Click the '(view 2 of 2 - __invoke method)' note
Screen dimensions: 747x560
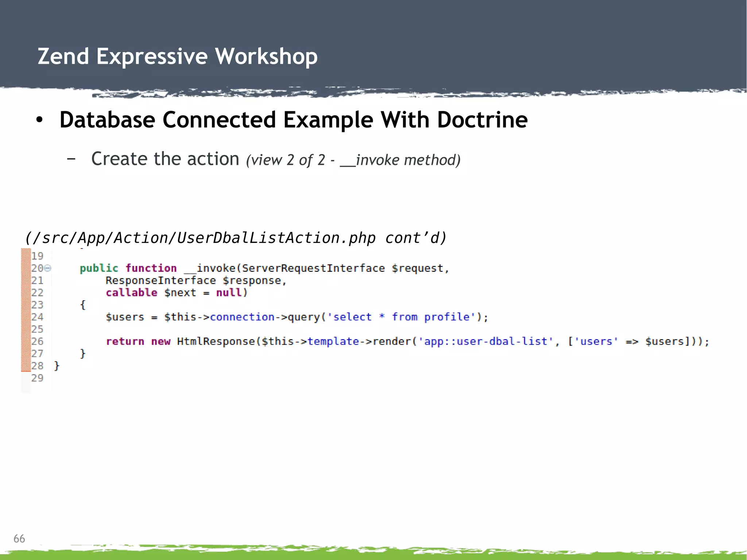(353, 160)
